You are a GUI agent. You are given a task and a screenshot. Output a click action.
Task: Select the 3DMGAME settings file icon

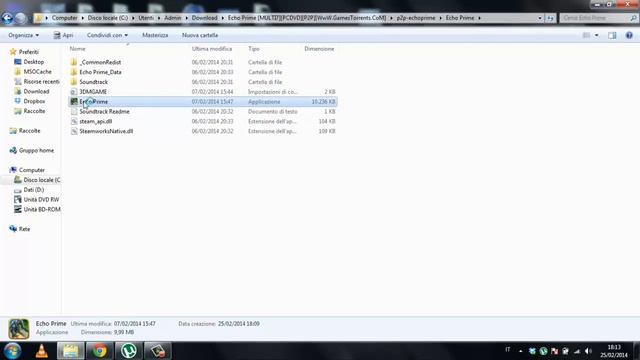[73, 92]
